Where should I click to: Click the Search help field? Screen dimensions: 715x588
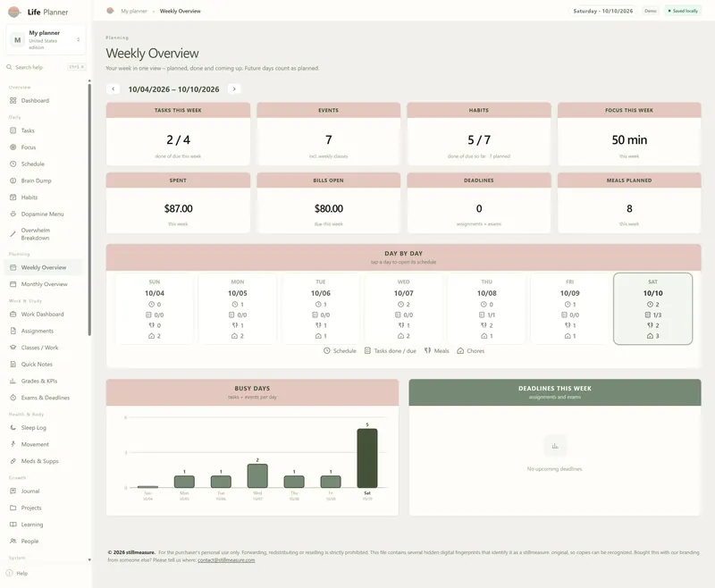click(46, 67)
